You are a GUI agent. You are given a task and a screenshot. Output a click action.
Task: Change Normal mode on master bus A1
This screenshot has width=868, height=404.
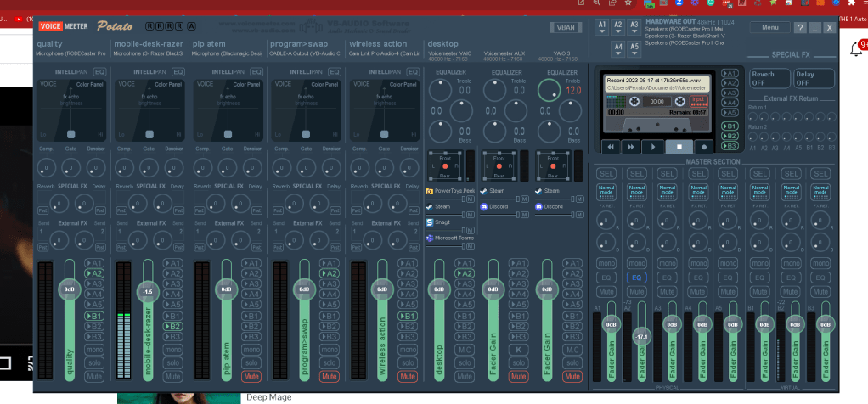point(606,192)
